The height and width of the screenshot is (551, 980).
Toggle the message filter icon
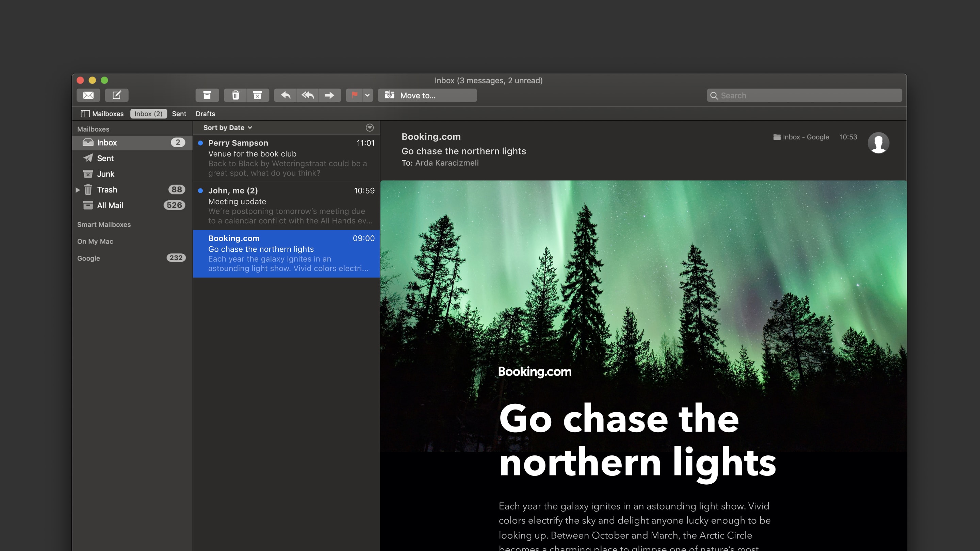pos(370,128)
